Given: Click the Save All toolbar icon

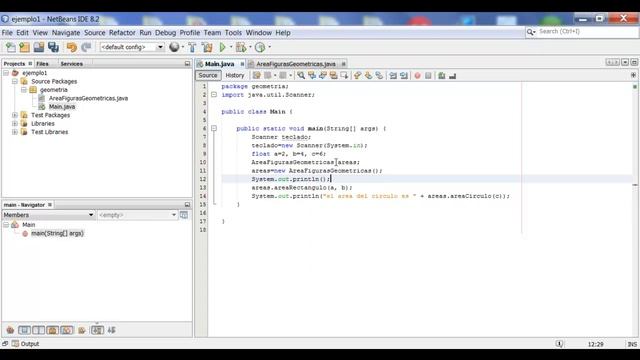Looking at the screenshot, I should coord(53,47).
